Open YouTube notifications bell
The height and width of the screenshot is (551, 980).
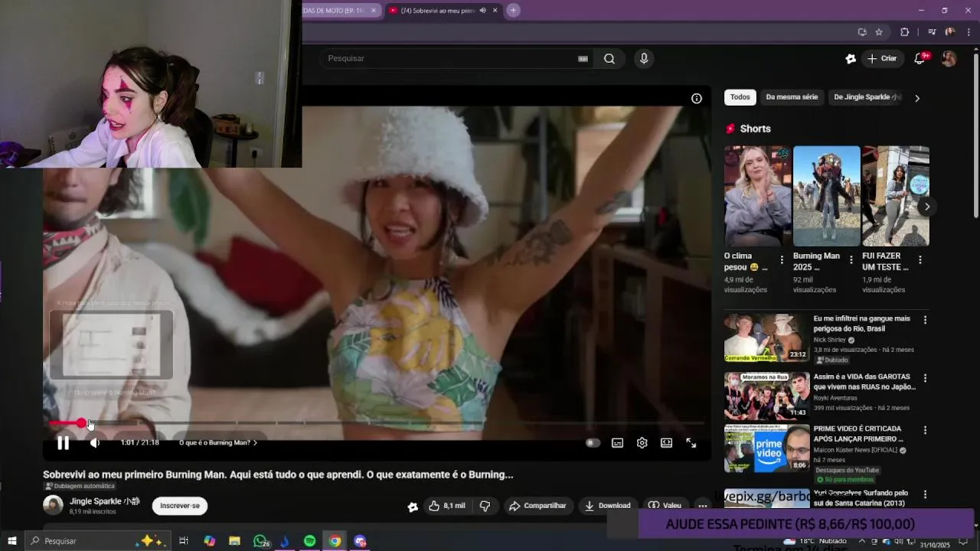pos(920,58)
